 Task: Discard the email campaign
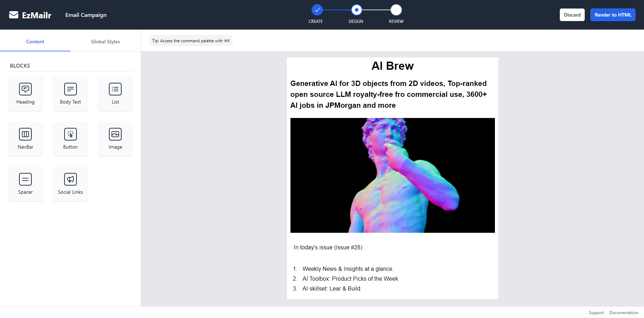point(572,15)
